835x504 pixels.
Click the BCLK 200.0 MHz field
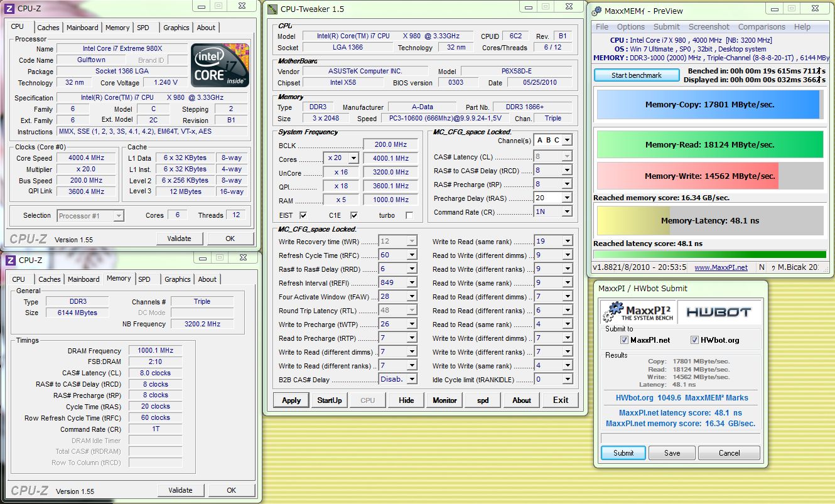click(391, 144)
